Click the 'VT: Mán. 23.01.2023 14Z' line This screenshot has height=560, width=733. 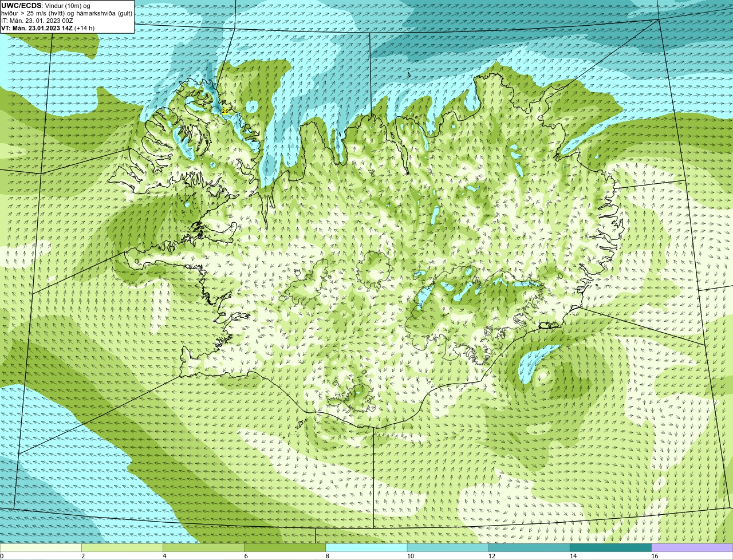click(37, 28)
